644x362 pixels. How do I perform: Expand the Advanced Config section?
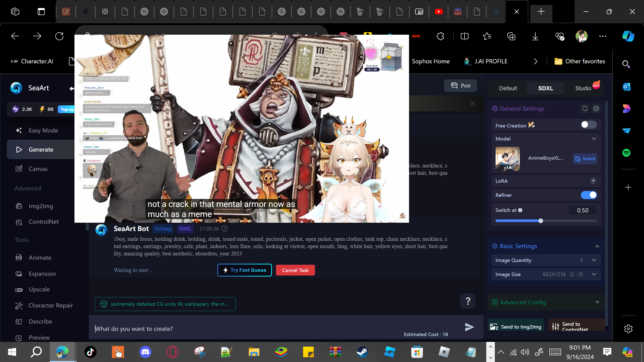coord(546,302)
